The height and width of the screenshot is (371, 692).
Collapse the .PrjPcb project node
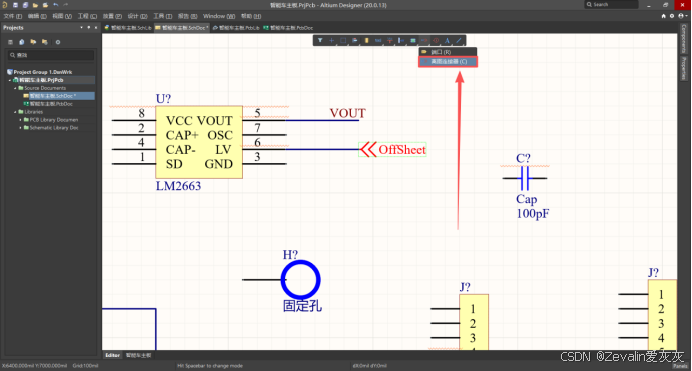tap(10, 80)
